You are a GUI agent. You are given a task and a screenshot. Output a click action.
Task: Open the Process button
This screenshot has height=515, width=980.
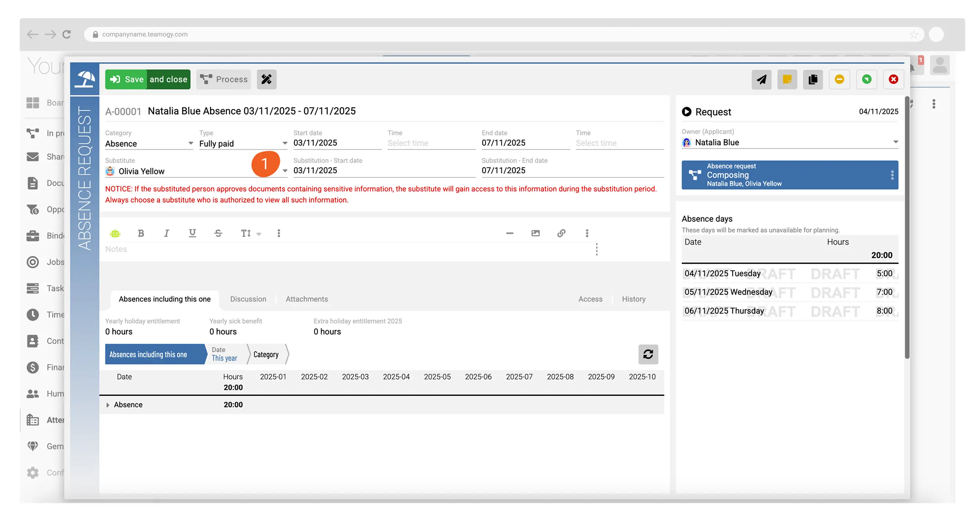coord(224,80)
